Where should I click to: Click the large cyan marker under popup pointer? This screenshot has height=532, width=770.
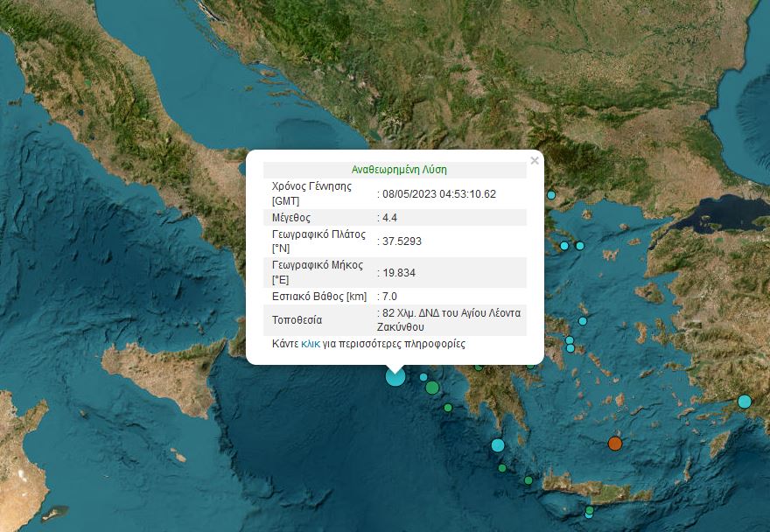(395, 376)
